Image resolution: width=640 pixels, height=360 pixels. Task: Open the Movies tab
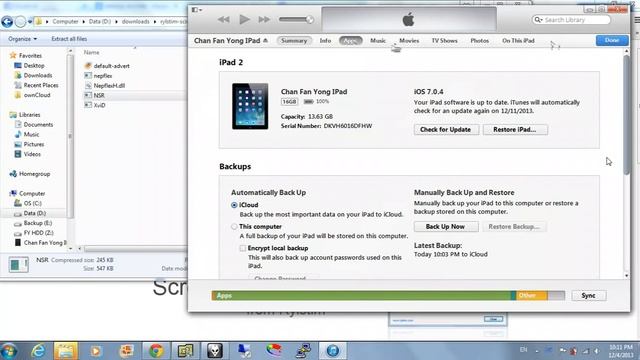[x=409, y=40]
